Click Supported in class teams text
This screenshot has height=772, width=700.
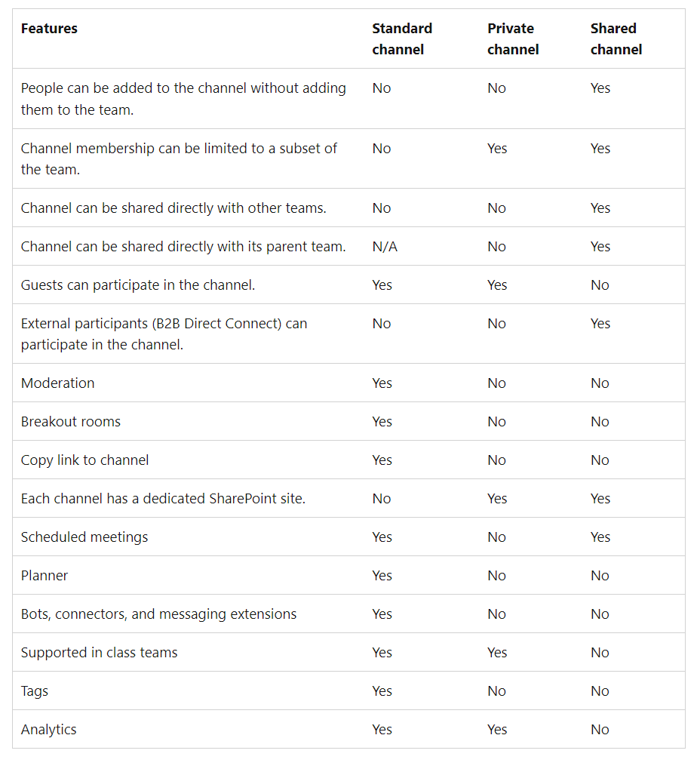100,653
